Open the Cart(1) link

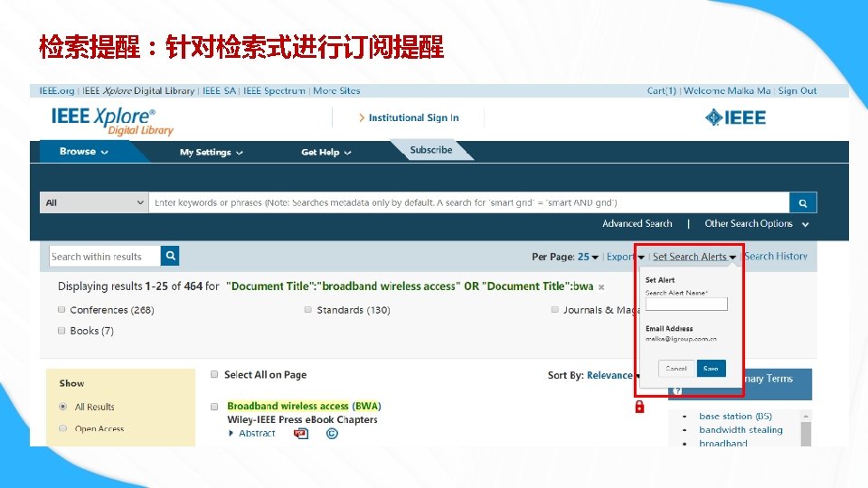coord(662,90)
